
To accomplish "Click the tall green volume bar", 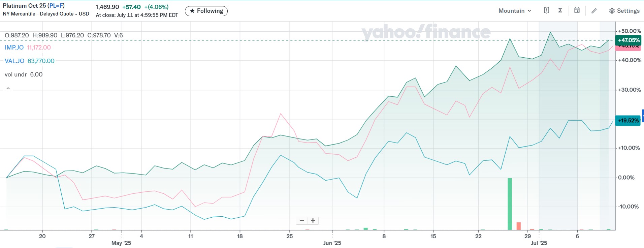I will 510,204.
